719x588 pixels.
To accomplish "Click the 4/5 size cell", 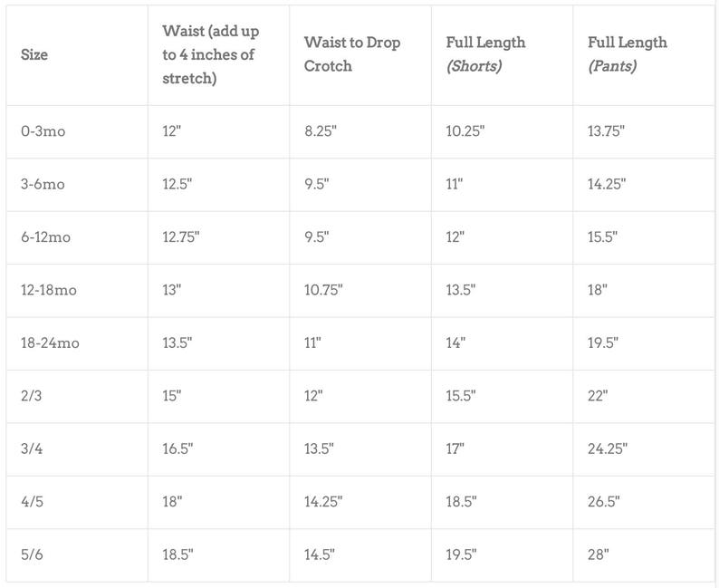I will click(32, 501).
